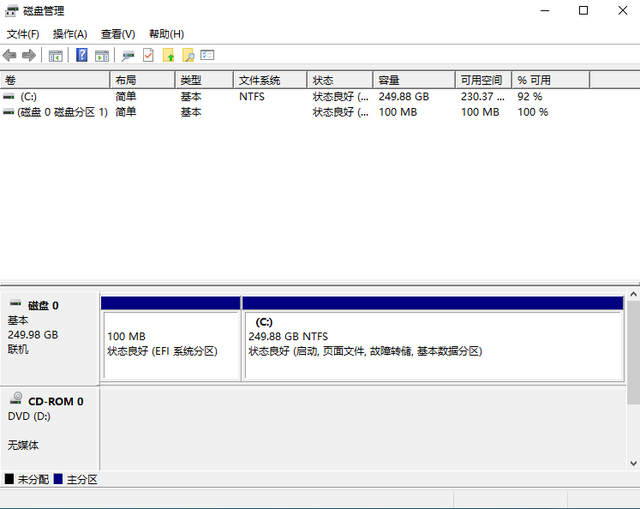
Task: Click the 230.37 free space cell
Action: coord(483,97)
